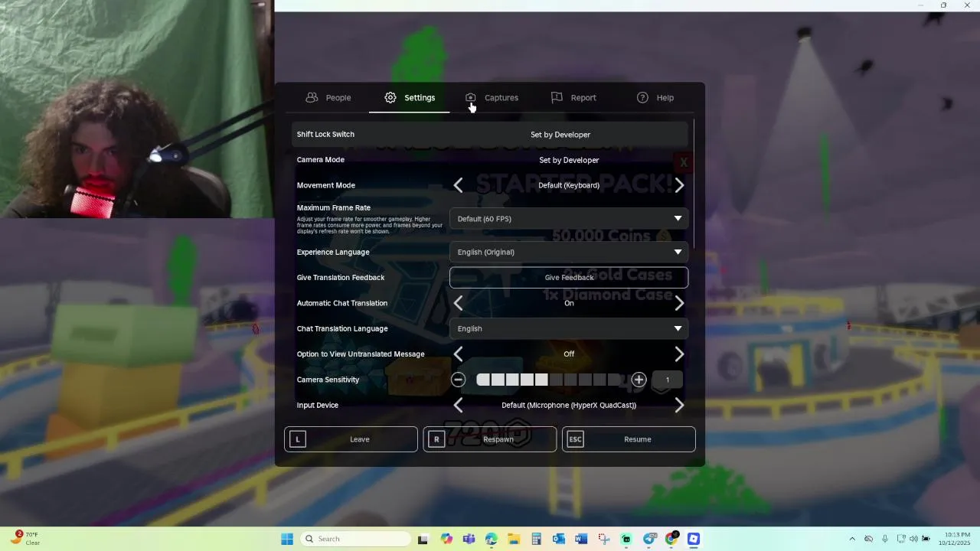Image resolution: width=980 pixels, height=551 pixels.
Task: Open Microsoft Edge from taskbar
Action: tap(492, 539)
